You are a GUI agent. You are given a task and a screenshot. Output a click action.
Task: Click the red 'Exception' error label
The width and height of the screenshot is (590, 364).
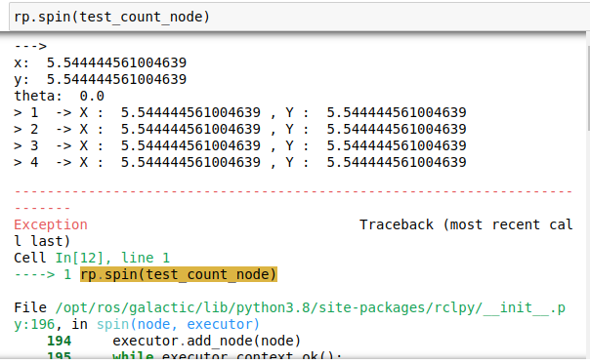(51, 224)
